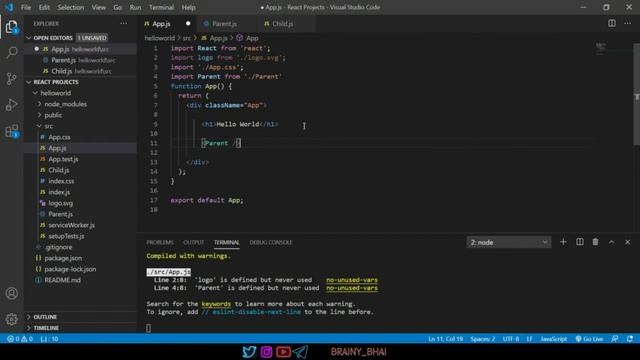This screenshot has height=360, width=640.
Task: Open the Search view icon
Action: click(12, 52)
